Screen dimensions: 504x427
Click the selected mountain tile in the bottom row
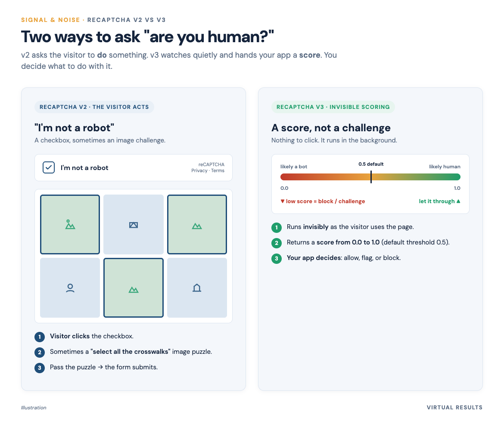tap(134, 288)
